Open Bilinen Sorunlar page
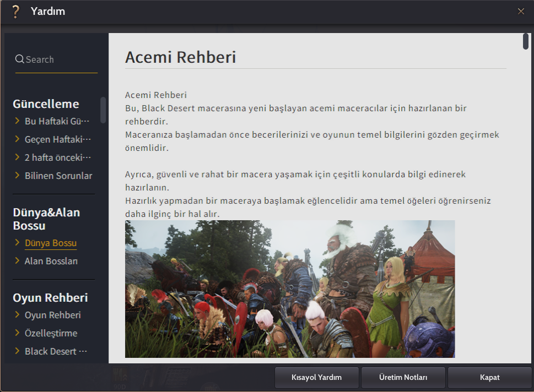 coord(58,176)
